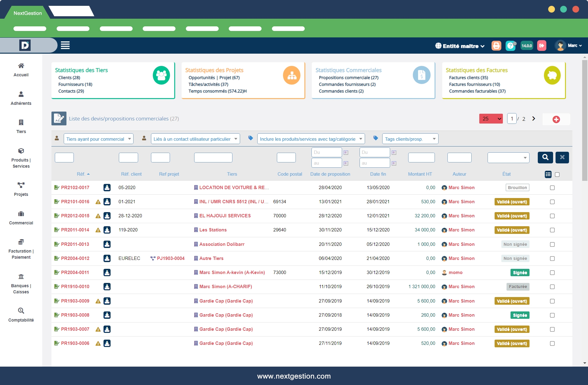Click the orange print icon in header
Screen dimensions: 588x385
click(496, 46)
